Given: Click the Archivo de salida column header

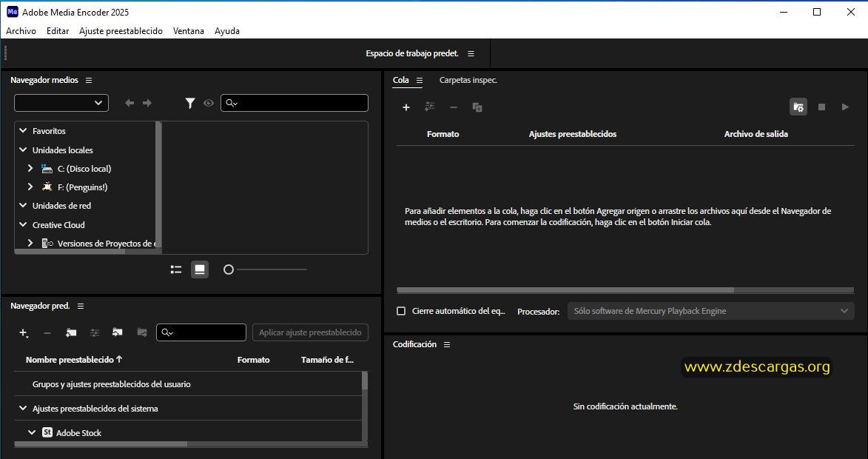Looking at the screenshot, I should (756, 134).
